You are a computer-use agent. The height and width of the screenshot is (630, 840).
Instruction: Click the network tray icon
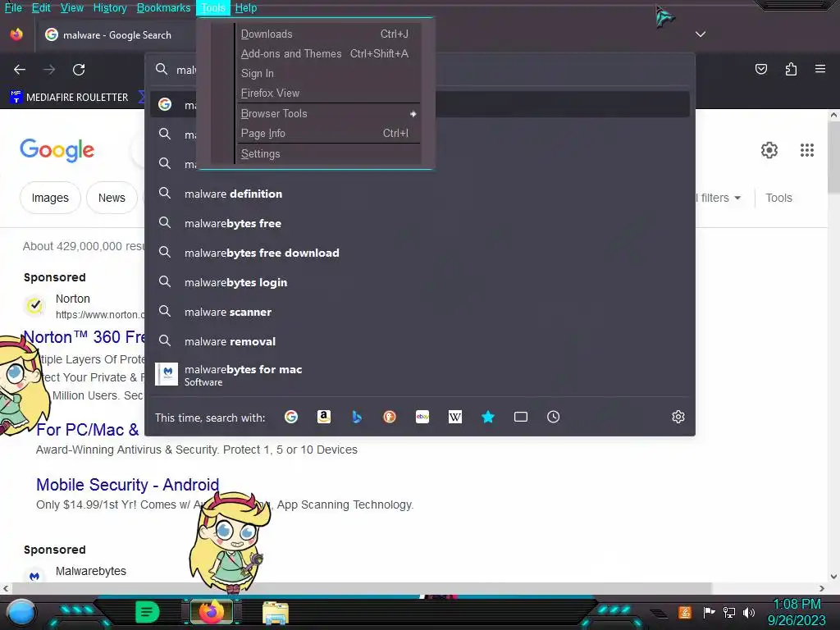[x=729, y=612]
